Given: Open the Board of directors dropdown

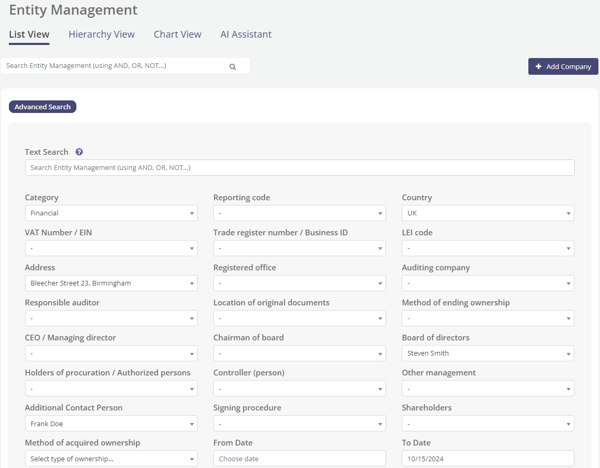Looking at the screenshot, I should tap(488, 353).
